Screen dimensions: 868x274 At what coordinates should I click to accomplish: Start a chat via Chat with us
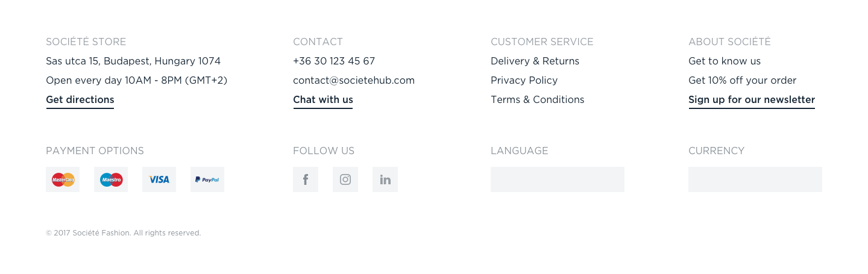point(323,100)
